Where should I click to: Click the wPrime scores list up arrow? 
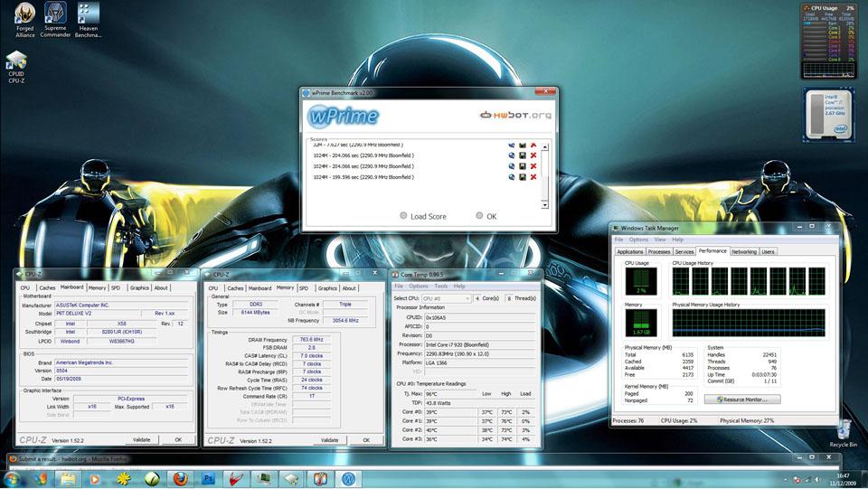(544, 147)
